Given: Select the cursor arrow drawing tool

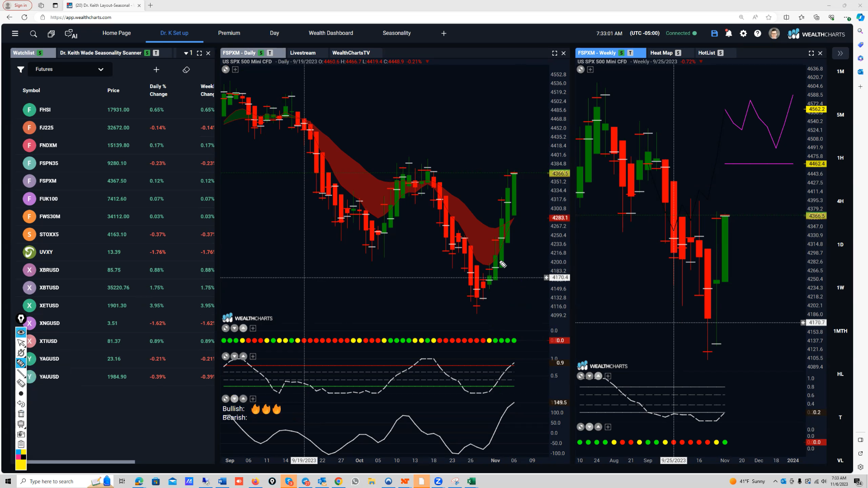Looking at the screenshot, I should 21,343.
